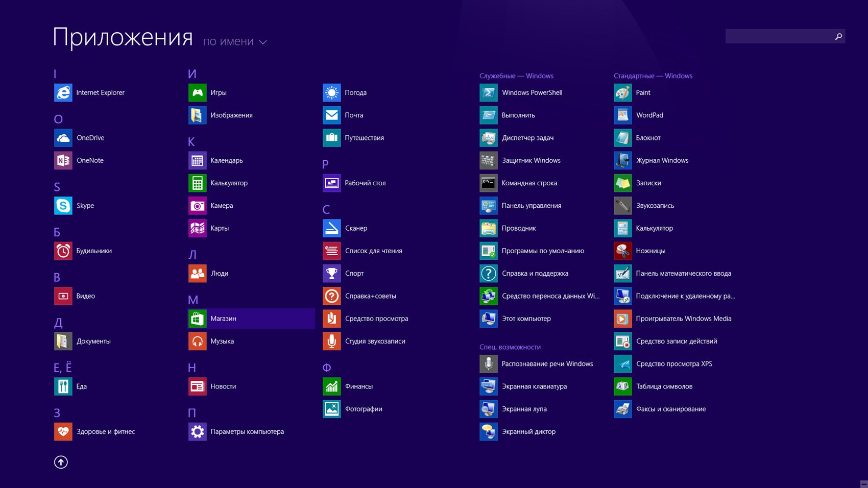Viewport: 868px width, 488px height.
Task: Select the Калькулятор label under letter К
Action: [x=229, y=183]
